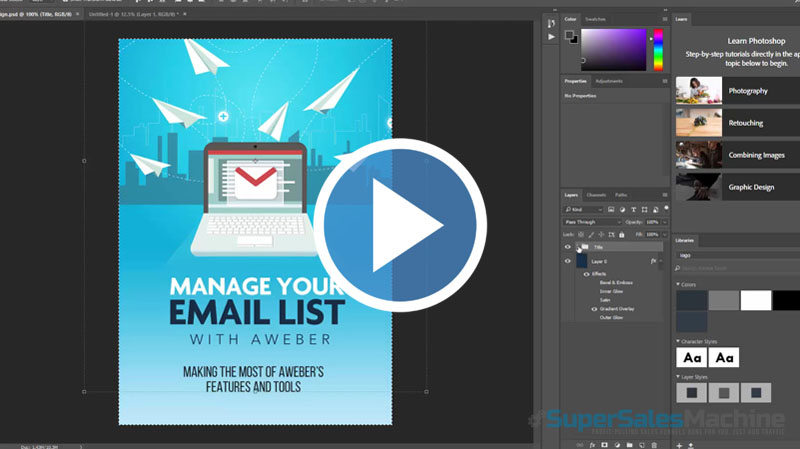Open the Color panel options menu icon
This screenshot has height=449, width=800.
[665, 19]
